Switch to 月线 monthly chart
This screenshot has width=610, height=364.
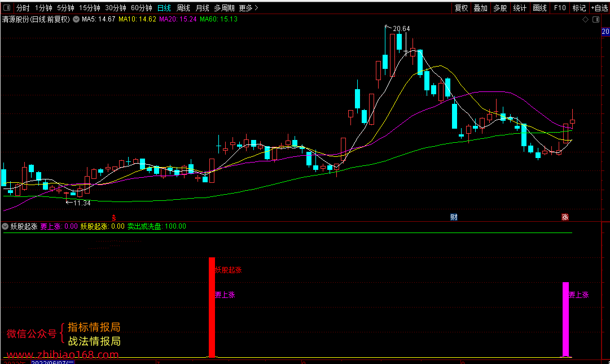(202, 8)
